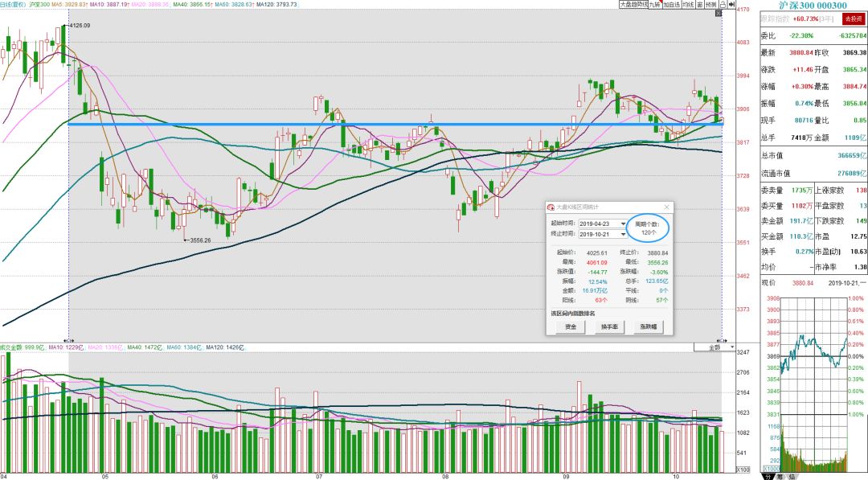Click 加自选 to add to watchlist
This screenshot has height=480, width=868.
671,5
